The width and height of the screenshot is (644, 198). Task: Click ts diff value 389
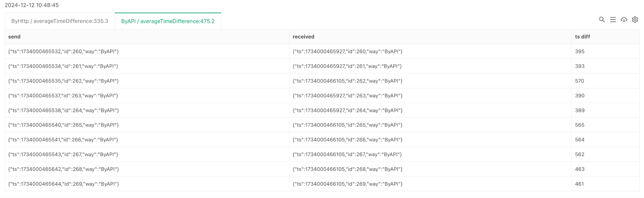pos(580,110)
